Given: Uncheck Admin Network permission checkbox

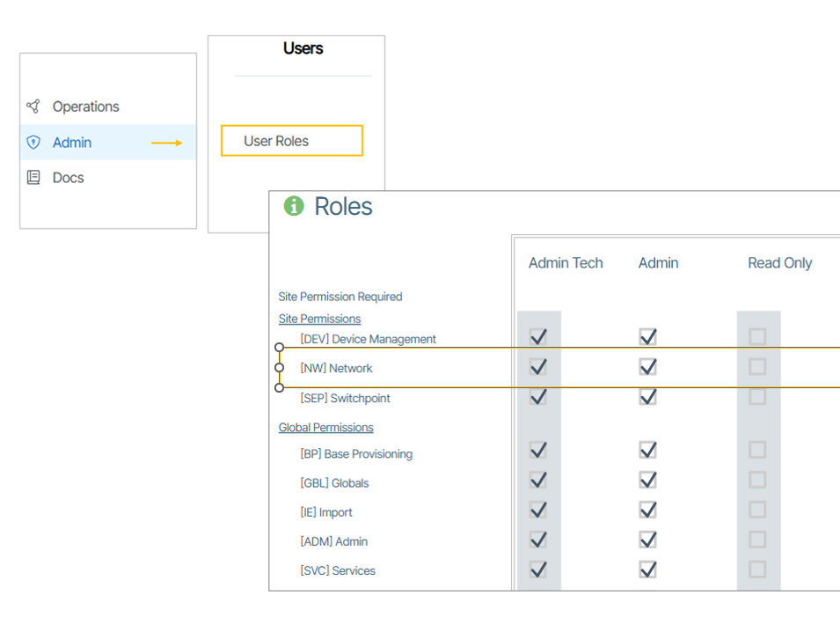Looking at the screenshot, I should [648, 367].
